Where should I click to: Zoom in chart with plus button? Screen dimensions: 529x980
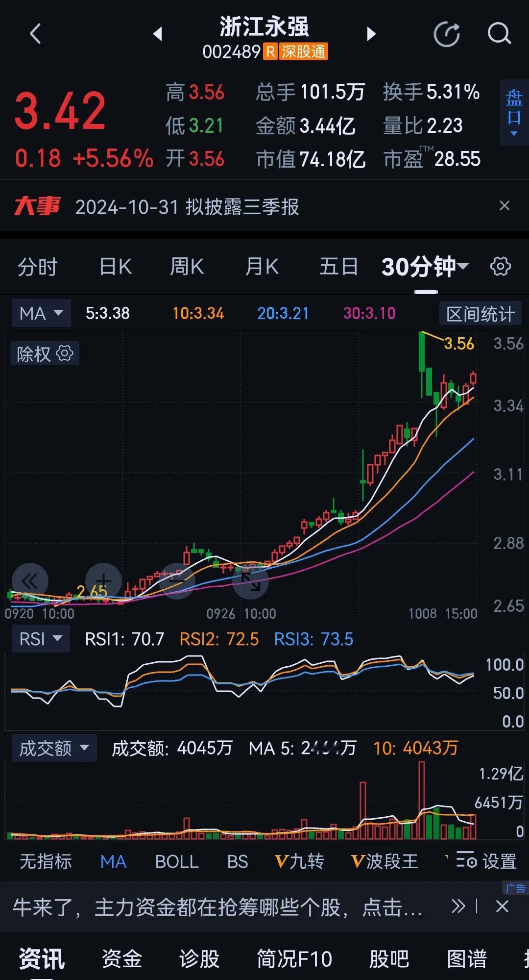(x=103, y=581)
